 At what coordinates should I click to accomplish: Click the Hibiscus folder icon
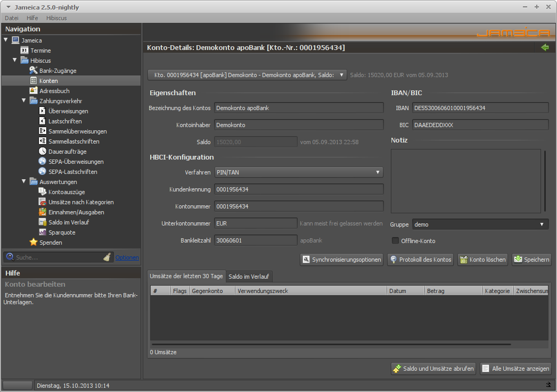pos(24,60)
